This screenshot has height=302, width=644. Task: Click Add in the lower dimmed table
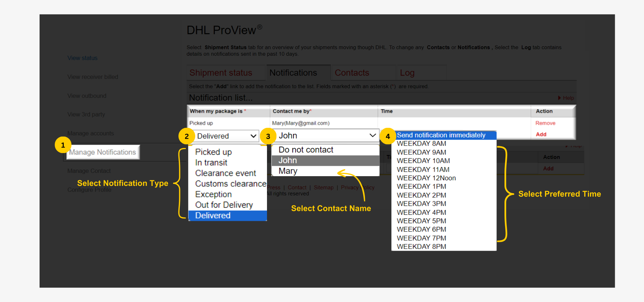[548, 168]
